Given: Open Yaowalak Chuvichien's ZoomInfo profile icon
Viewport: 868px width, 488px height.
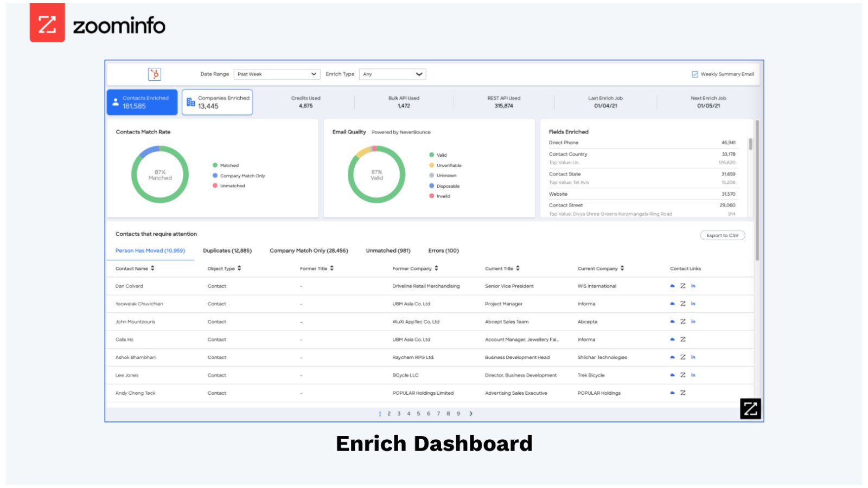Looking at the screenshot, I should (683, 304).
